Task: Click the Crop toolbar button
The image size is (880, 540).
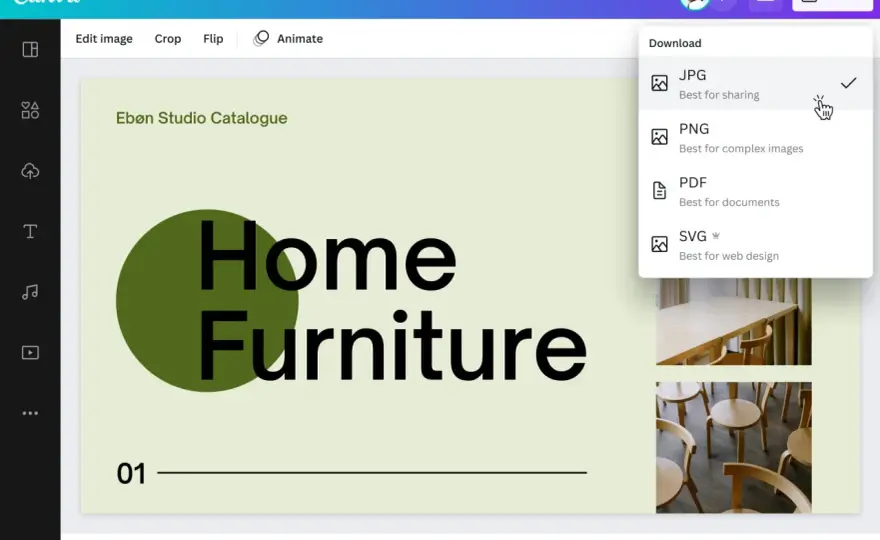Action: [x=168, y=39]
